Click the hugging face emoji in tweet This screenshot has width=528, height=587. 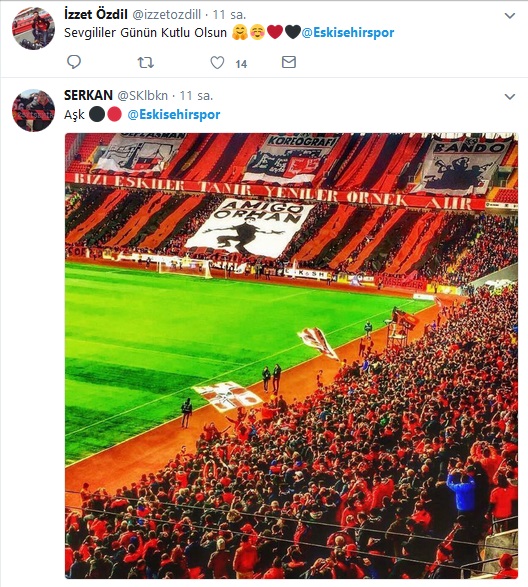[x=240, y=32]
